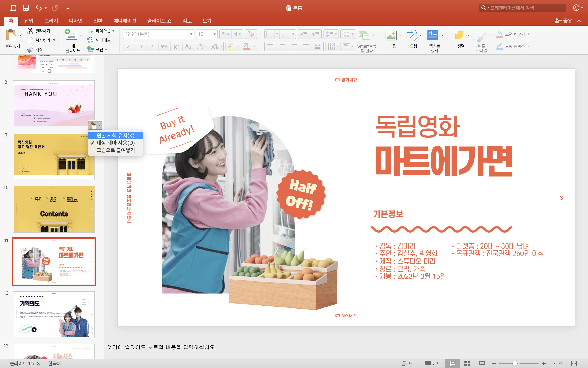Screen dimensions: 588x368
Task: Decrease list indent level
Action: 303,34
